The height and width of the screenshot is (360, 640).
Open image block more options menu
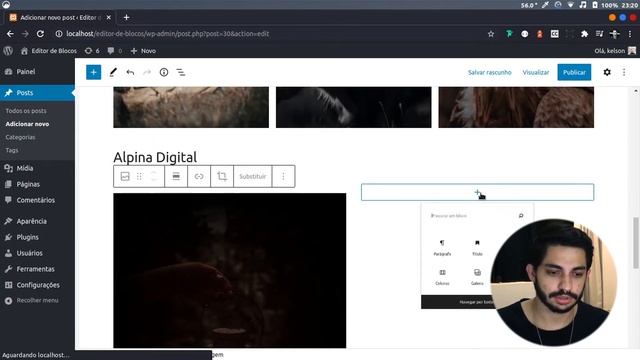(283, 176)
